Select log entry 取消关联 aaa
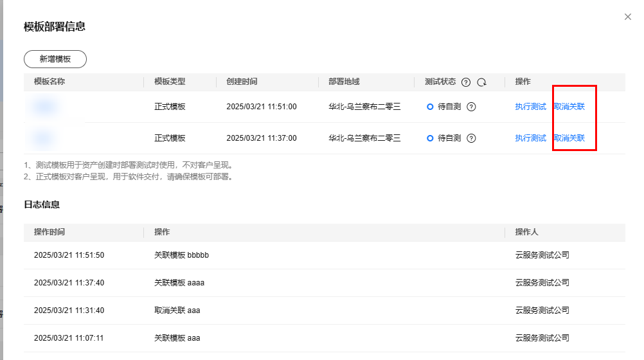 [x=177, y=310]
